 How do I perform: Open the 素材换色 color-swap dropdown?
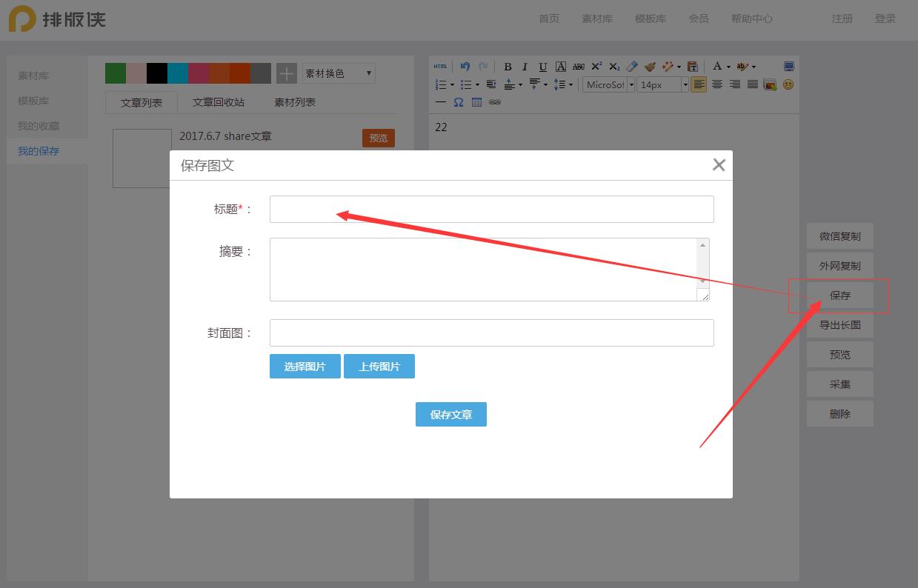[338, 73]
